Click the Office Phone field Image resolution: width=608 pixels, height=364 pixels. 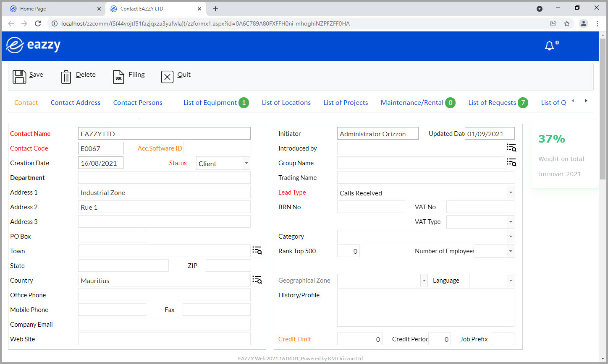pos(164,295)
